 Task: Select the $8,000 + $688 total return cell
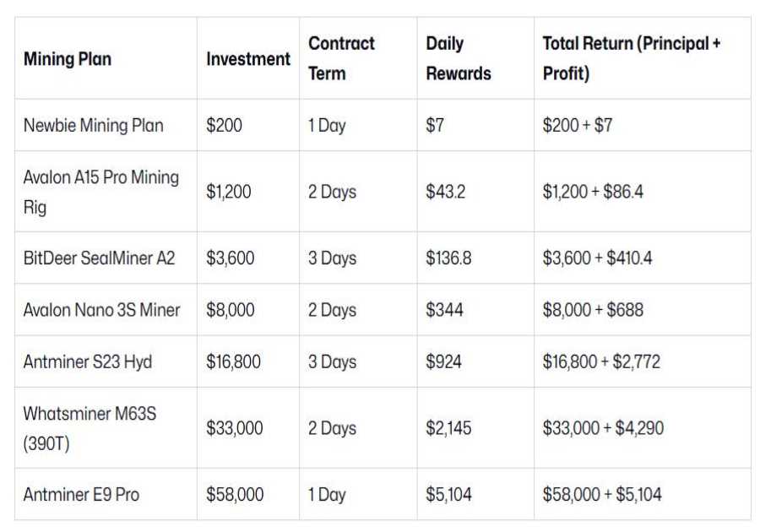(x=593, y=310)
